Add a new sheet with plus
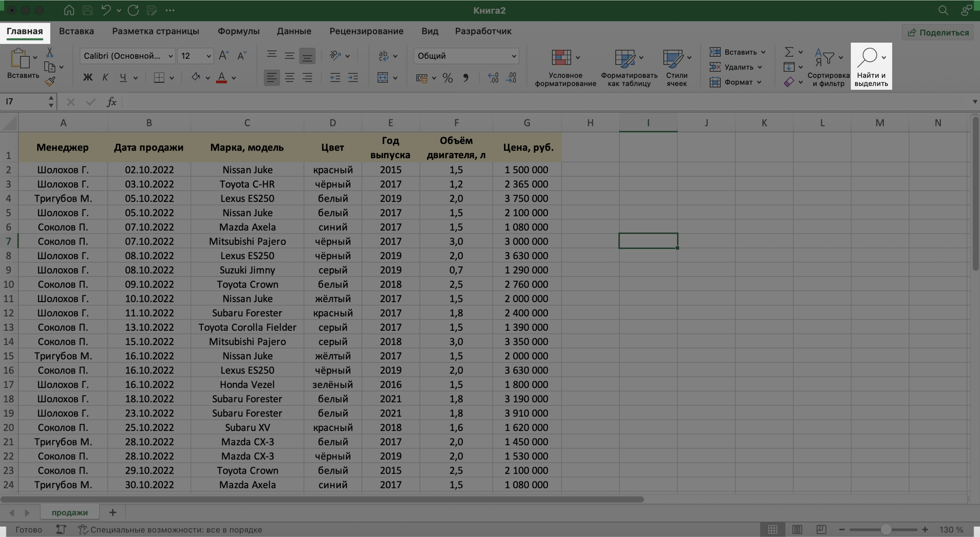 tap(113, 512)
